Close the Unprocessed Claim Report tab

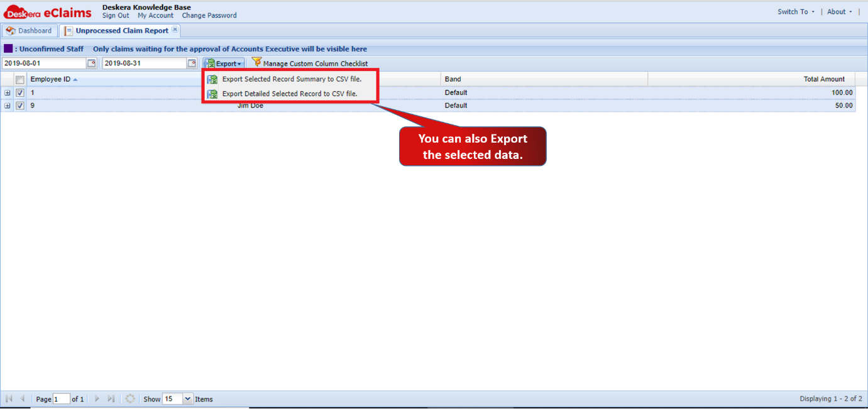[x=175, y=30]
